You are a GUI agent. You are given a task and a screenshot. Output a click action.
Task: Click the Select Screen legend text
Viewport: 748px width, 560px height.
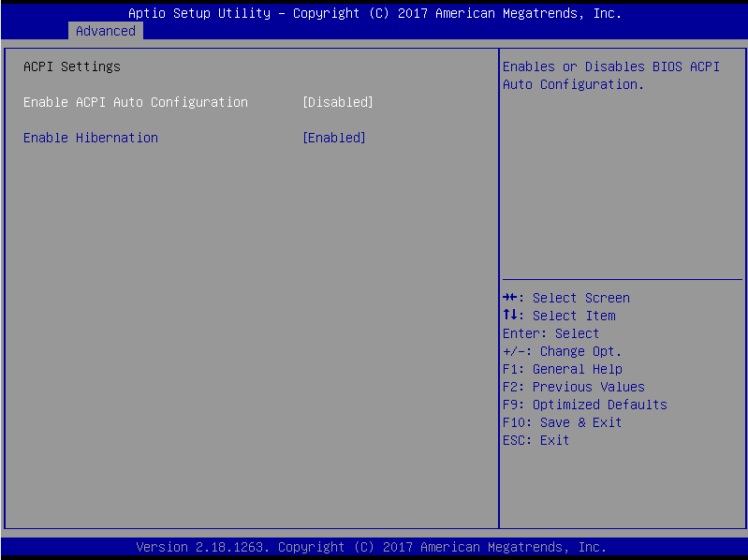pyautogui.click(x=580, y=298)
